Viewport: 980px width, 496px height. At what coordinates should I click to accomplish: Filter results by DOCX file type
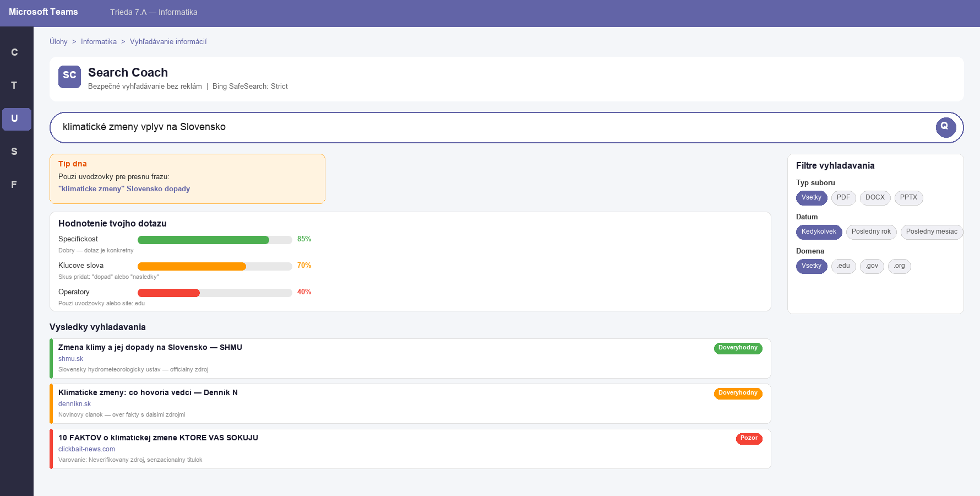875,197
